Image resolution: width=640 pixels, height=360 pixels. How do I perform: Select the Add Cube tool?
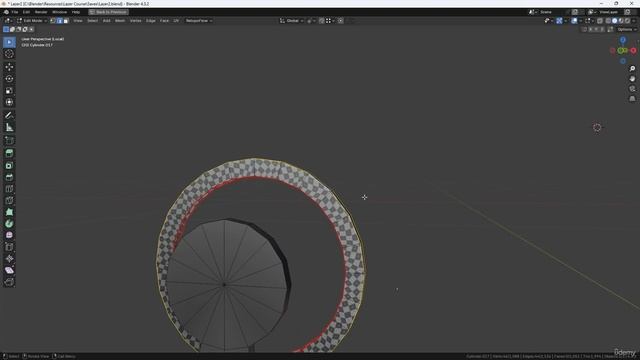(x=9, y=140)
